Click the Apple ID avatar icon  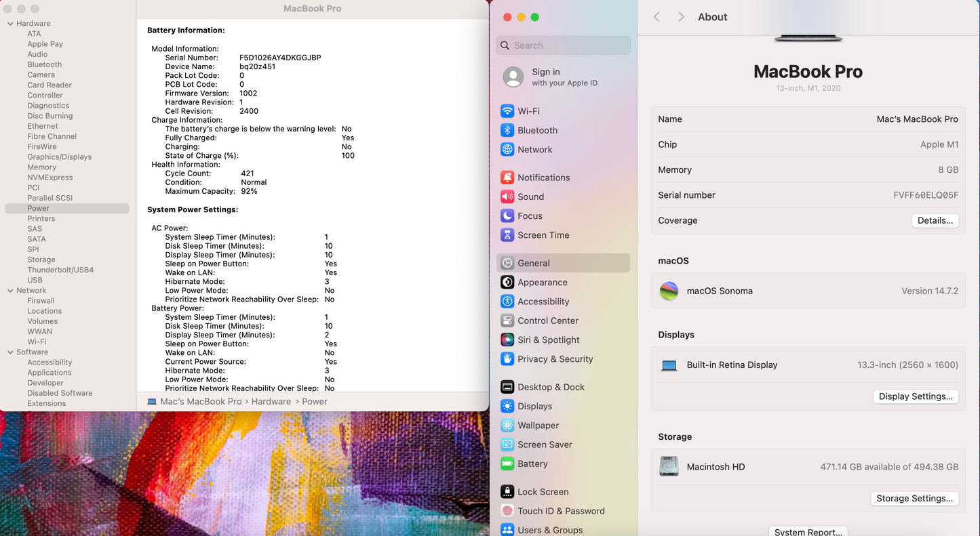coord(513,77)
